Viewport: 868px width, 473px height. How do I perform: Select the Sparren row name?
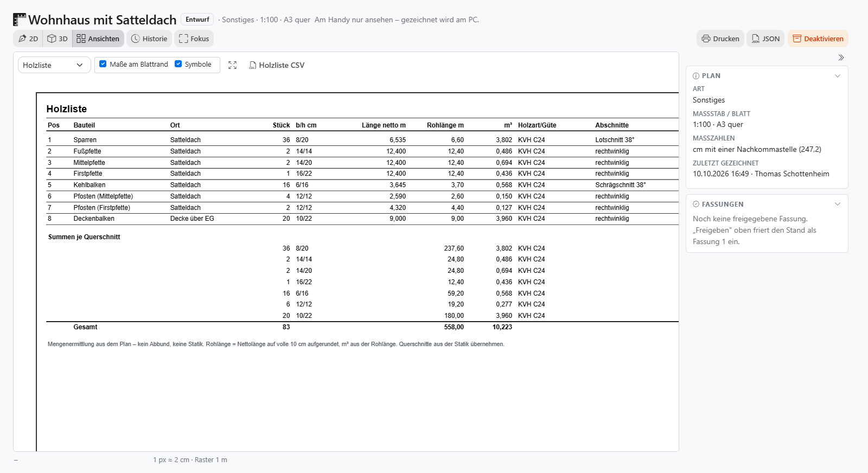[x=85, y=140]
